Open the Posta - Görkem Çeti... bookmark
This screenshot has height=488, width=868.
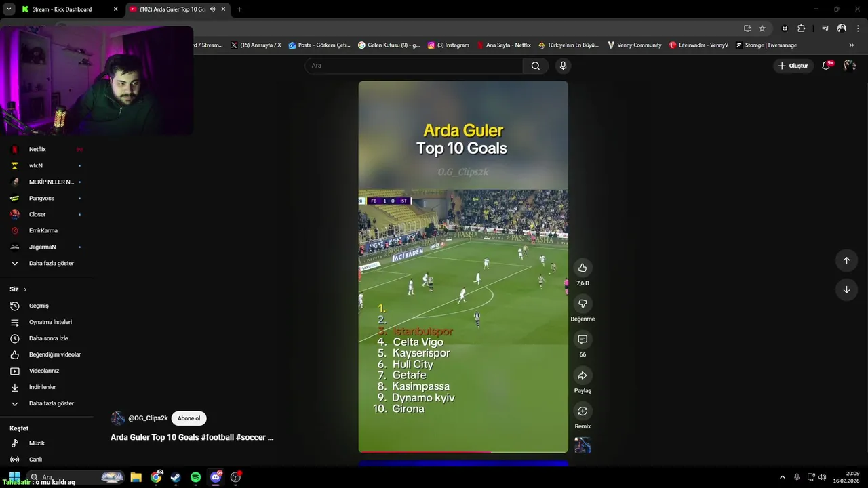[319, 45]
